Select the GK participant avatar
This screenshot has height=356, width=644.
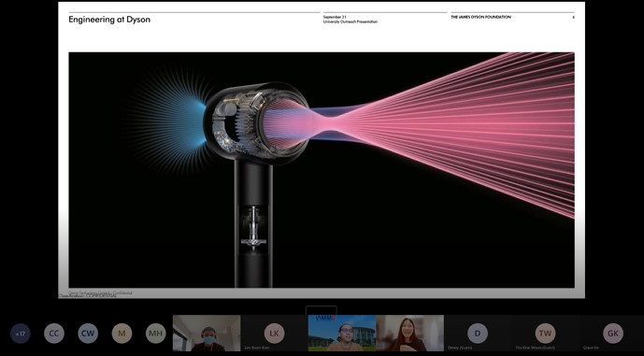pos(613,334)
